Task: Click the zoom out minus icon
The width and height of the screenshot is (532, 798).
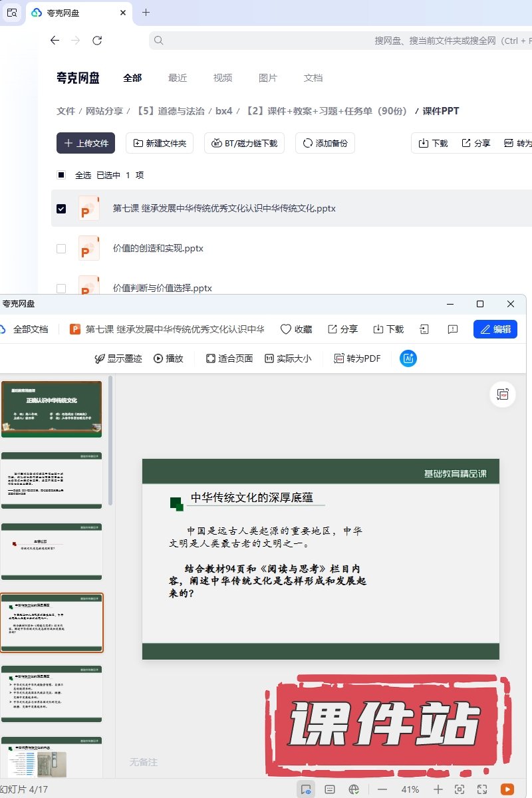Action: 382,789
